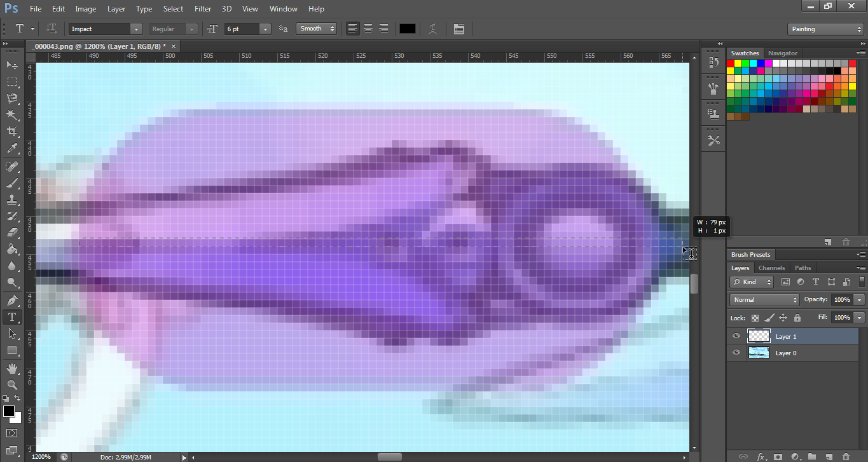Select the Rectangle shape tool

pyautogui.click(x=12, y=350)
